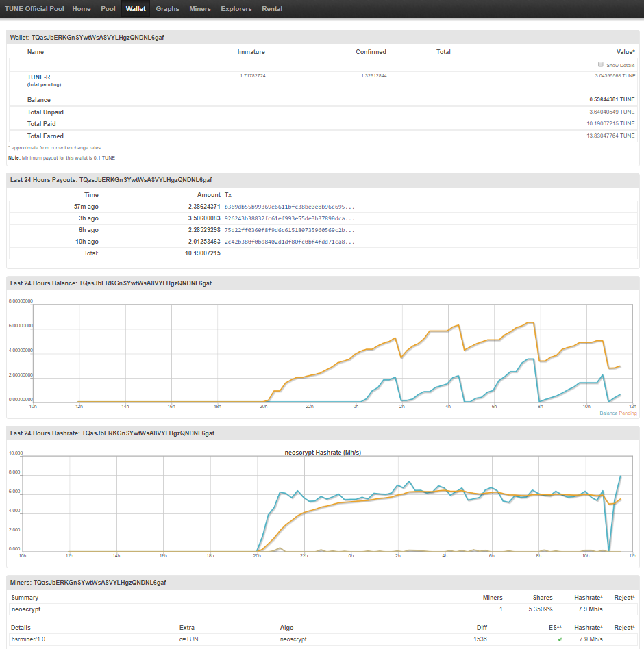Click payout amount 2.01253463
The height and width of the screenshot is (649, 644).
coord(204,241)
